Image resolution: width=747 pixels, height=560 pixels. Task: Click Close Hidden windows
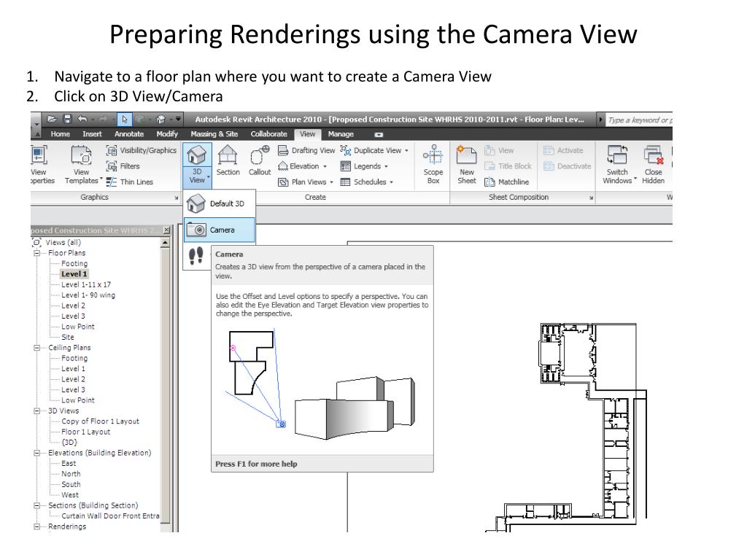pyautogui.click(x=653, y=164)
